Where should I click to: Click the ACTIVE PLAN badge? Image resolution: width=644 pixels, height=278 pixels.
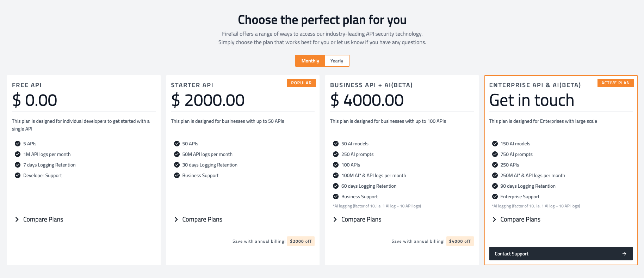615,83
